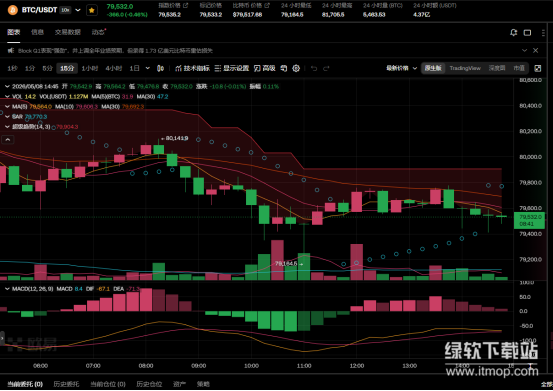Select the 1秒 timeframe

tap(12, 68)
